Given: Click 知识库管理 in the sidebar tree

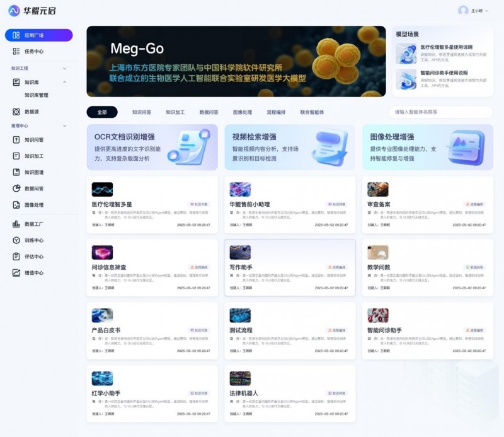Looking at the screenshot, I should pyautogui.click(x=37, y=95).
